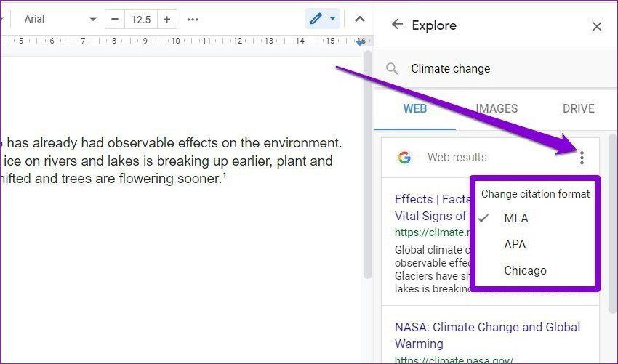Switch to the DRIVE tab
Screen dimensions: 618x364
pyautogui.click(x=578, y=108)
